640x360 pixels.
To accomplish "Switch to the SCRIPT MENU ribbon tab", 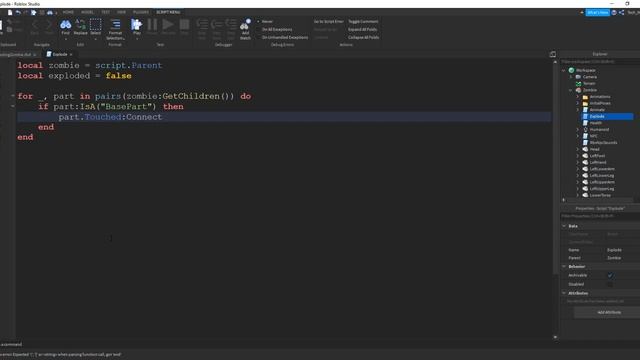I will pyautogui.click(x=168, y=12).
